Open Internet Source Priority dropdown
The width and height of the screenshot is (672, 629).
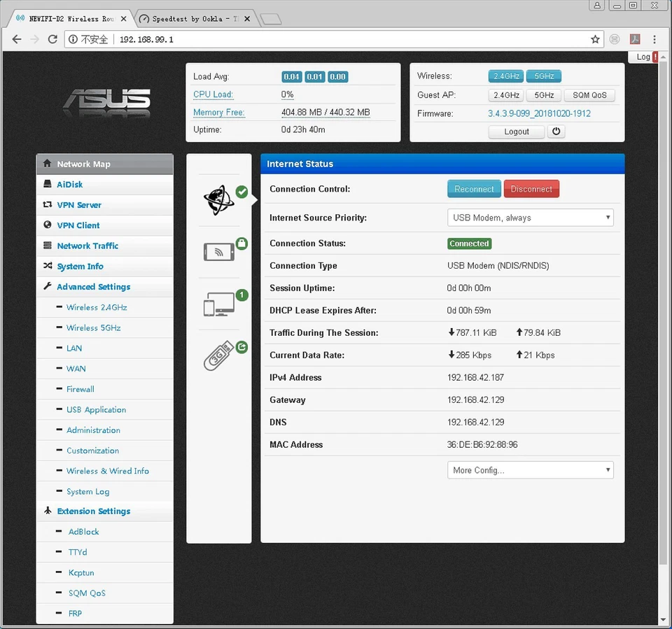(x=530, y=218)
